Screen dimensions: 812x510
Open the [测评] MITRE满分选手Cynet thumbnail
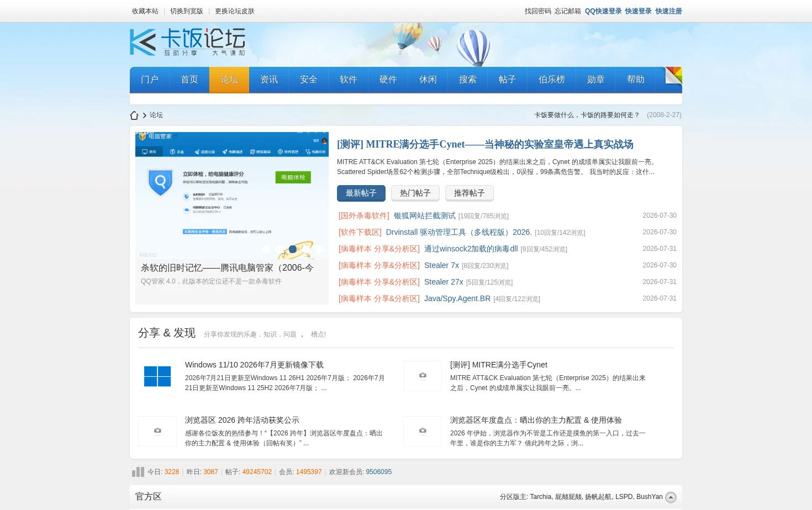coord(423,376)
